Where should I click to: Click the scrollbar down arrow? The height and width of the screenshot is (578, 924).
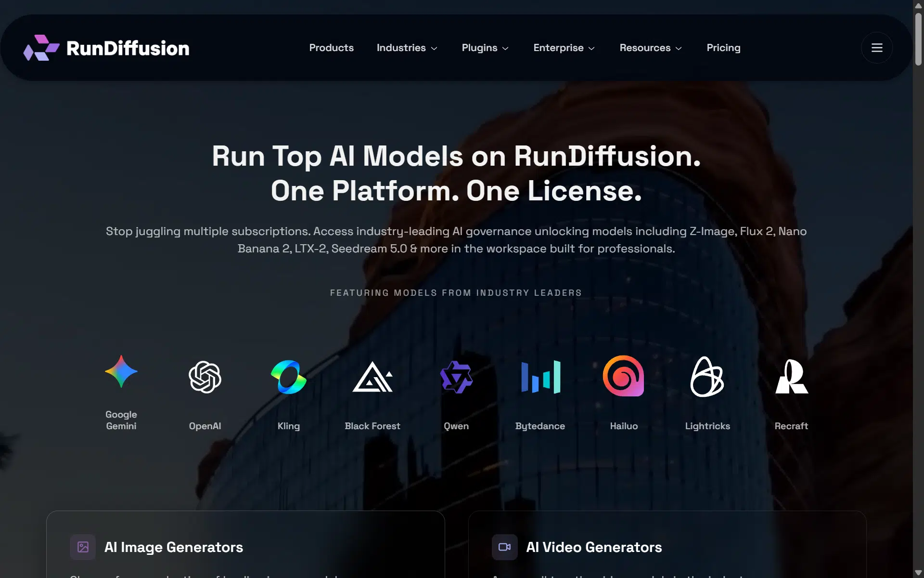pyautogui.click(x=918, y=573)
